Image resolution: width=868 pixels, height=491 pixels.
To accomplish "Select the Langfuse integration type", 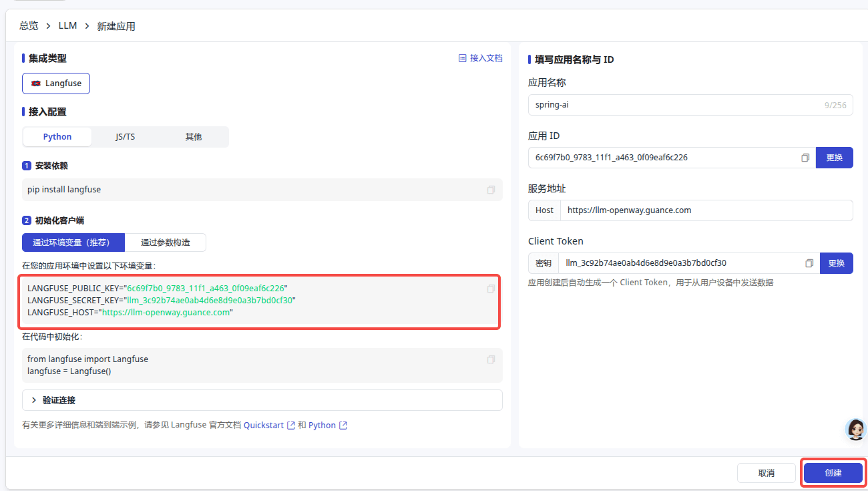I will (56, 84).
